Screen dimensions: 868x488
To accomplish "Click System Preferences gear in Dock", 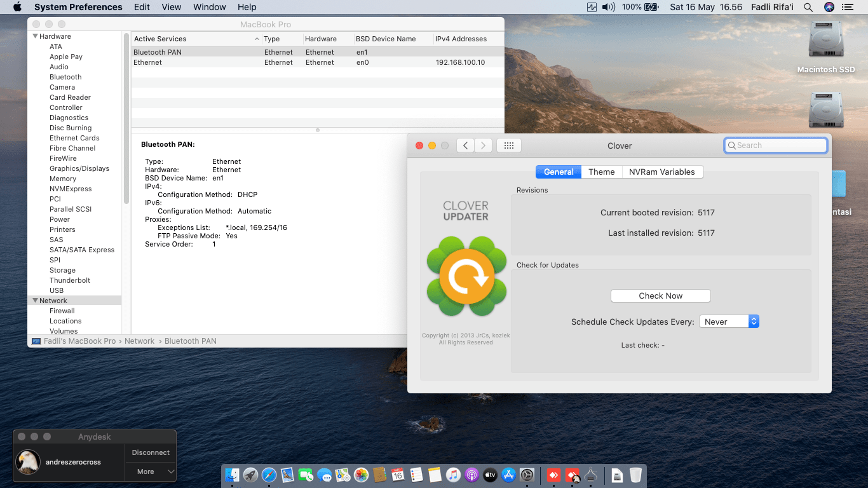I will [527, 475].
